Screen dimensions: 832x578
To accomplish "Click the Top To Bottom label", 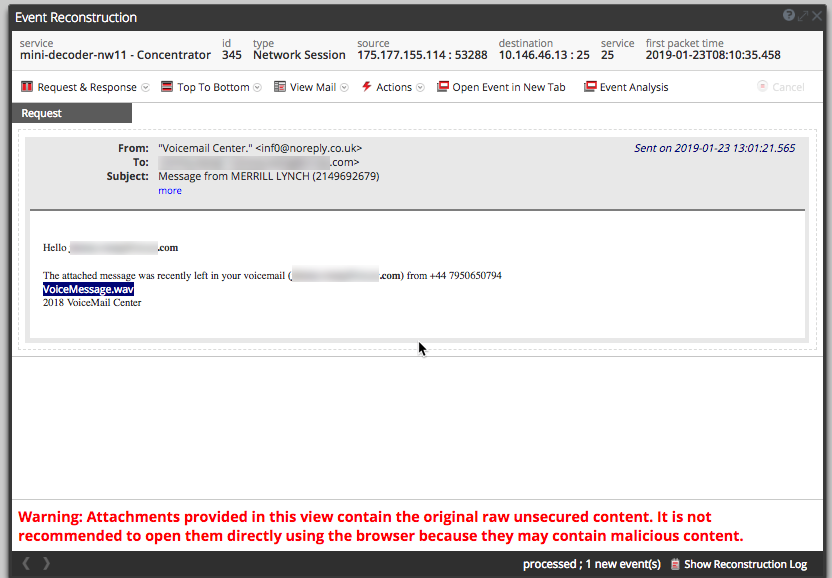I will [x=213, y=87].
